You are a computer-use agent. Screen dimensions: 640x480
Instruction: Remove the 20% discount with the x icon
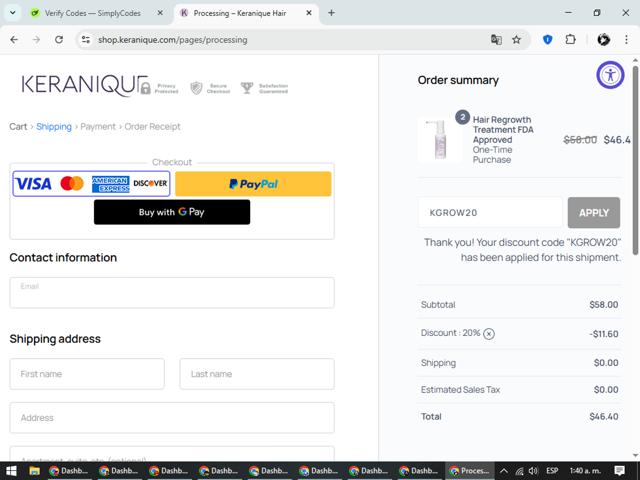click(x=489, y=334)
